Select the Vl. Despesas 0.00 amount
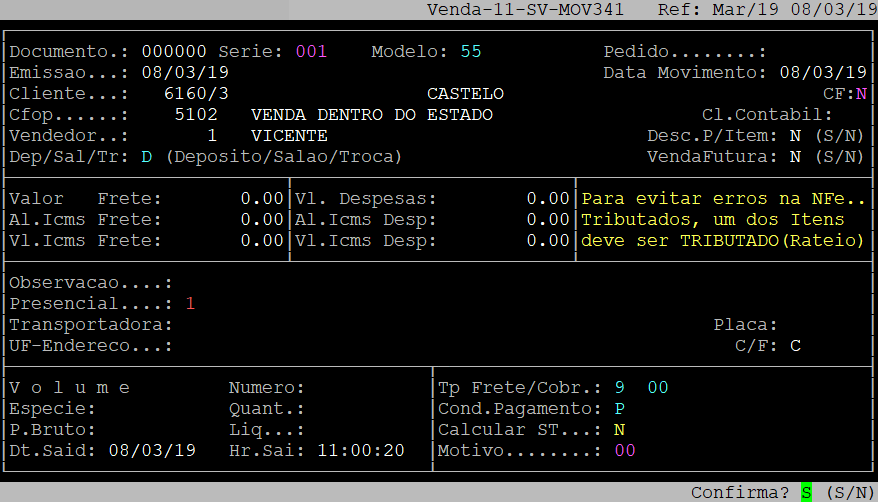Viewport: 878px width, 502px height. 548,199
